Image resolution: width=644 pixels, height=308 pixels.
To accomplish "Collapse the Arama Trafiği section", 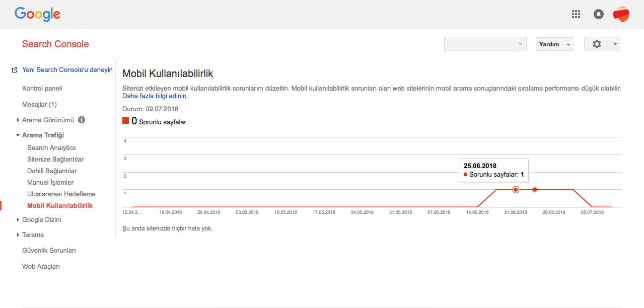I will click(18, 135).
